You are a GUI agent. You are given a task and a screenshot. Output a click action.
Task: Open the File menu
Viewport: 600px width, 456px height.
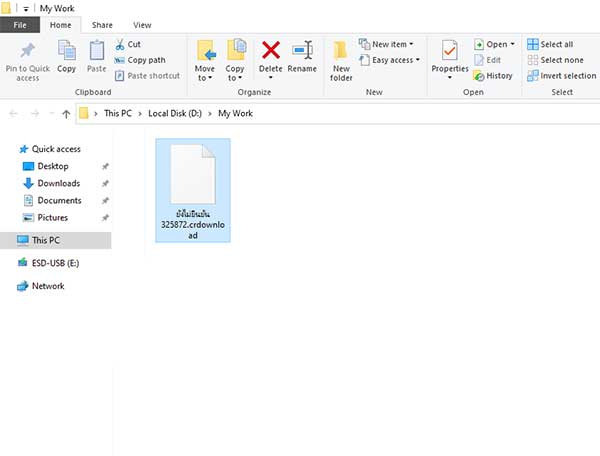(21, 24)
